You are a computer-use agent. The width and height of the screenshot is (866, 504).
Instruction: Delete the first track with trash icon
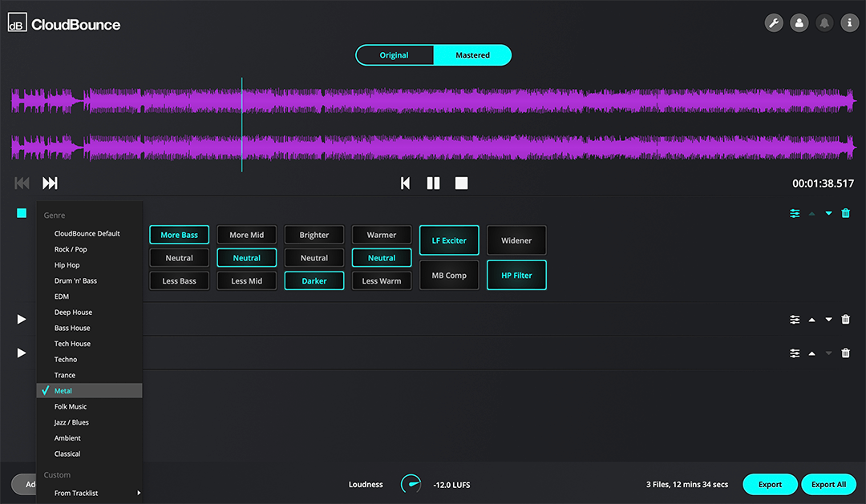pos(845,213)
